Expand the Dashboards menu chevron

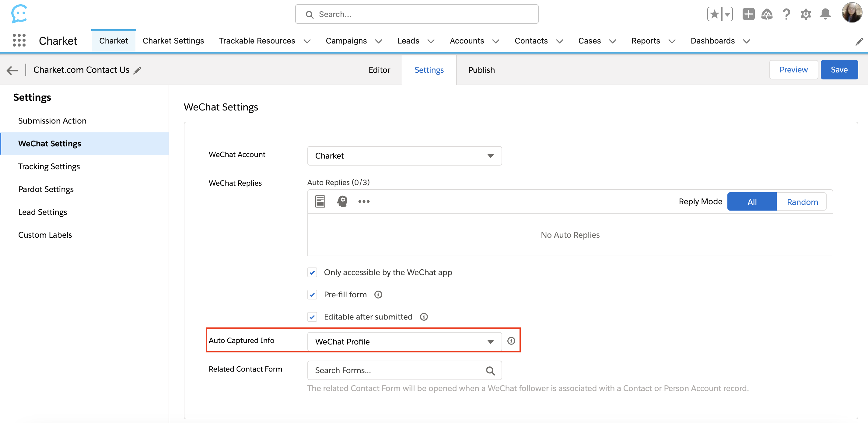(x=746, y=41)
